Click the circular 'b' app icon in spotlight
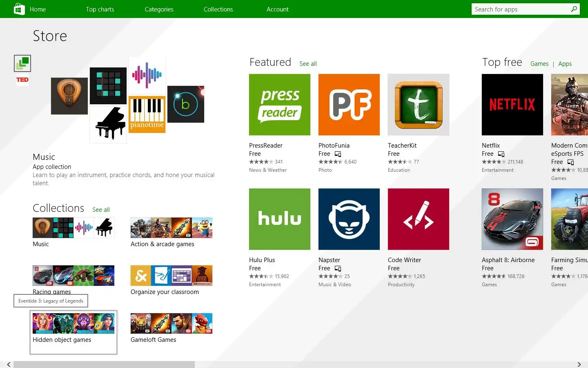This screenshot has height=368, width=588. 186,104
